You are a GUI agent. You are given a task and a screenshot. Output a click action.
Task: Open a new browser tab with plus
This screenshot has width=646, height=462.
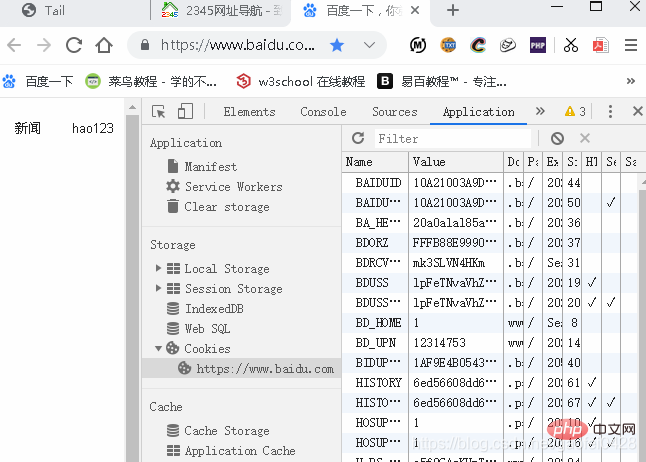(x=453, y=10)
